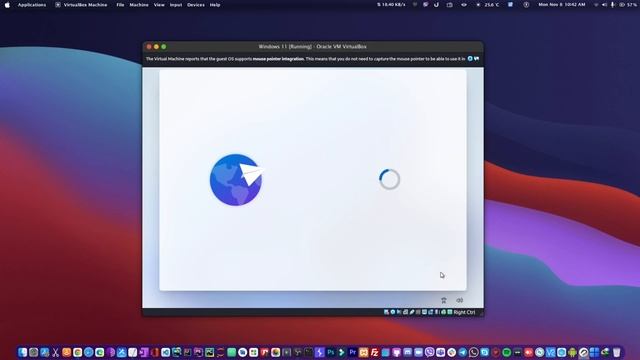
Task: Launch Photoshop from the dock
Action: pyautogui.click(x=331, y=352)
